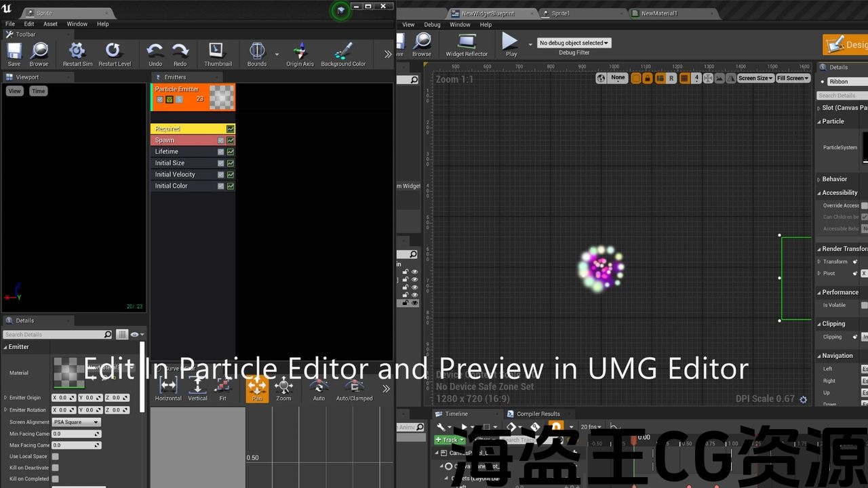Screen dimensions: 868x488
Task: Open the Asset menu
Action: [51, 24]
